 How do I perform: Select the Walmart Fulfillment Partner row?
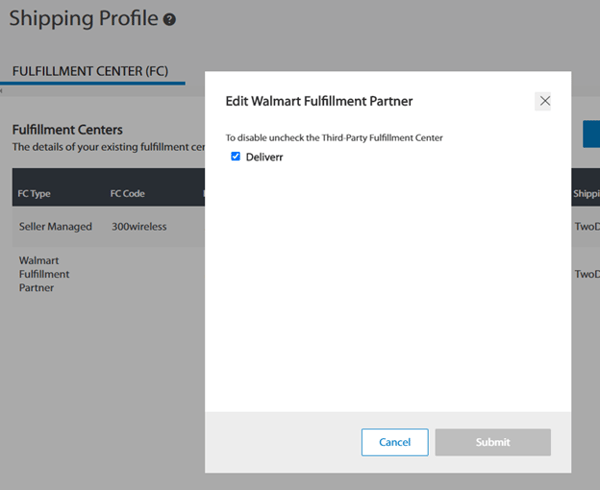(x=44, y=274)
